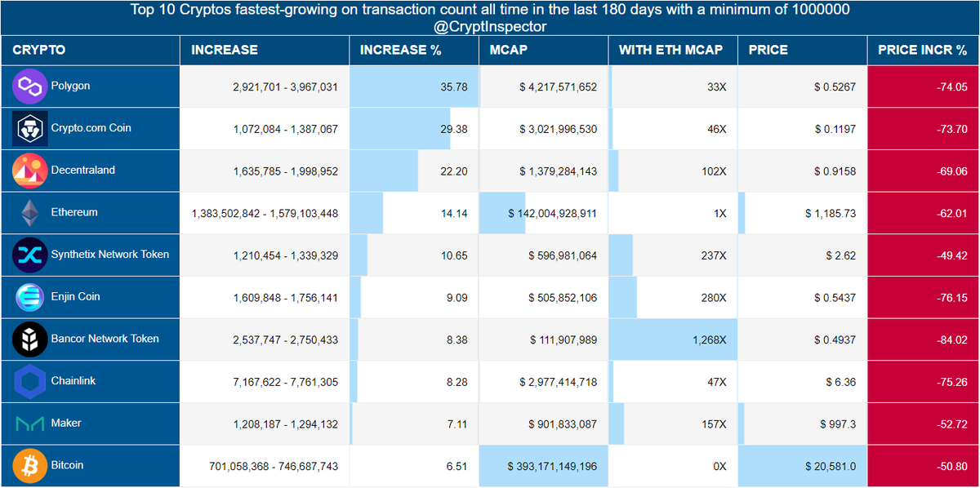Select the Ethereum name text

[74, 212]
